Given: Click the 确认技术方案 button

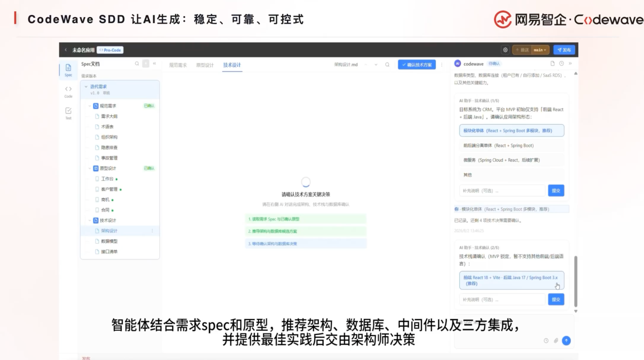Looking at the screenshot, I should click(x=417, y=65).
